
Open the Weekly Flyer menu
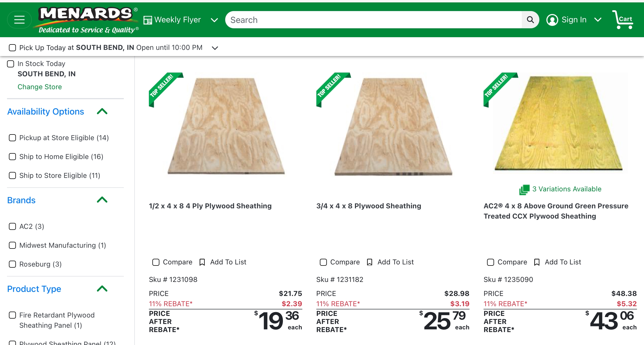click(x=214, y=20)
